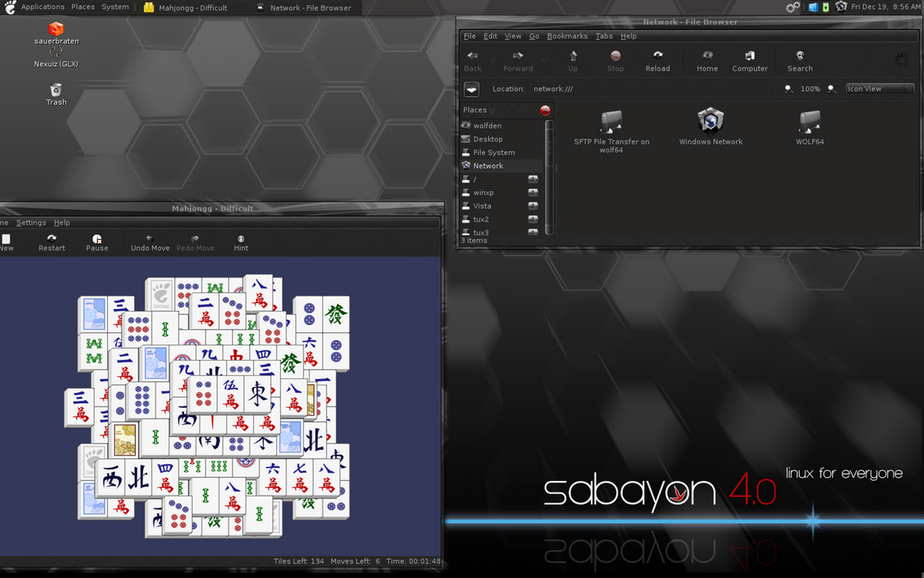The image size is (924, 578).
Task: Unmount the winxp volume eject button
Action: (x=533, y=193)
